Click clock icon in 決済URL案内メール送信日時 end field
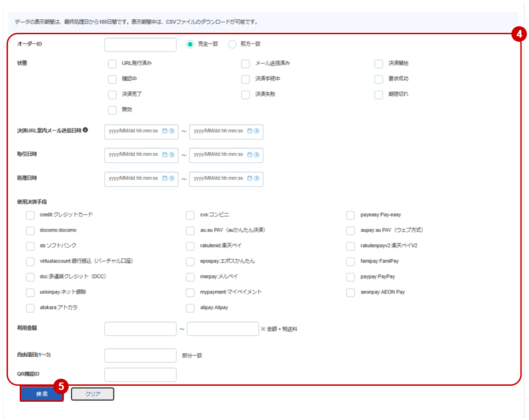This screenshot has width=529, height=420. click(257, 131)
